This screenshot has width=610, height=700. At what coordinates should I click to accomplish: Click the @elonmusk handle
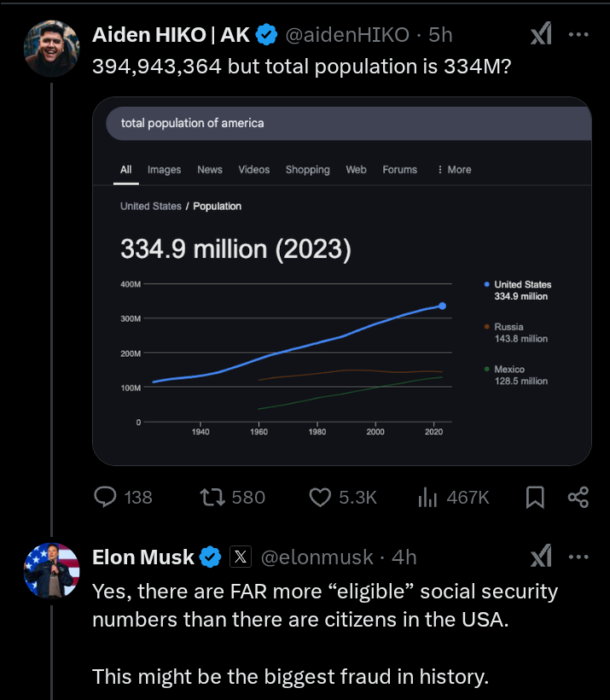pyautogui.click(x=317, y=557)
